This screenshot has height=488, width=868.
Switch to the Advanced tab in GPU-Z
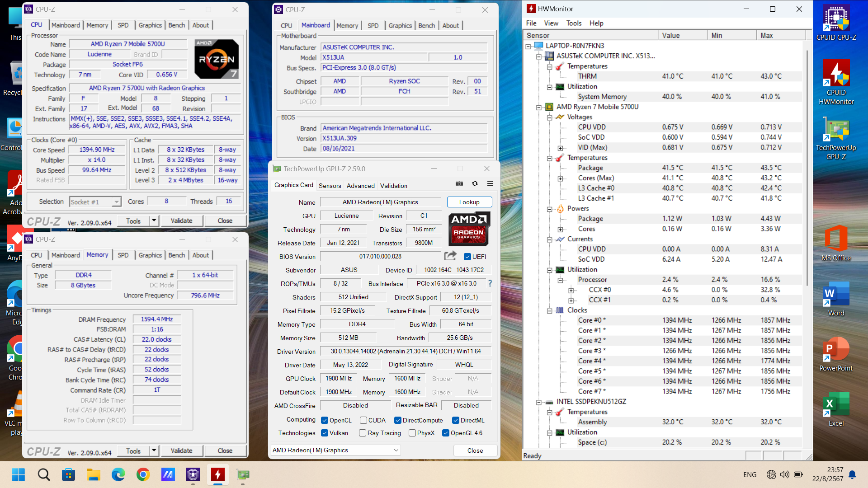360,186
